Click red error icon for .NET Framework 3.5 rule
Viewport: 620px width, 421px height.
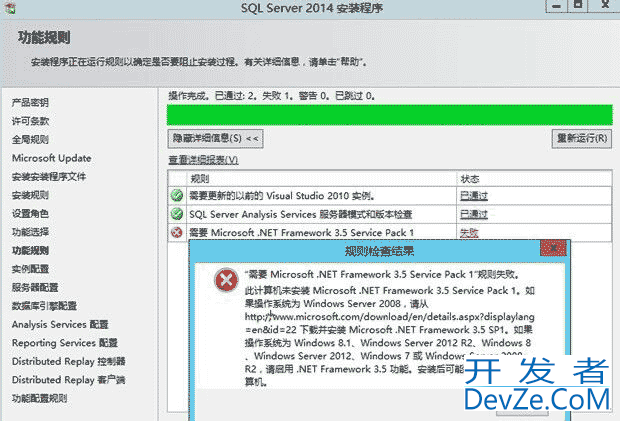coord(177,232)
